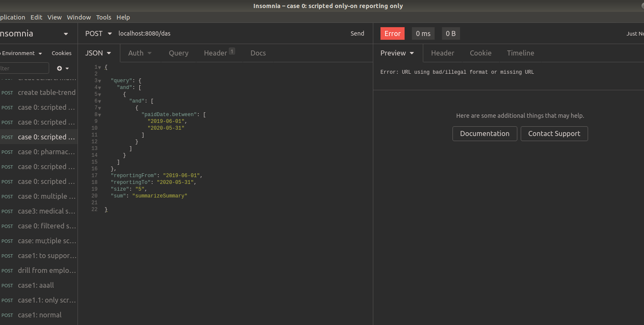Click the POST badge next to "case1: normal"
The image size is (644, 325).
coord(7,315)
